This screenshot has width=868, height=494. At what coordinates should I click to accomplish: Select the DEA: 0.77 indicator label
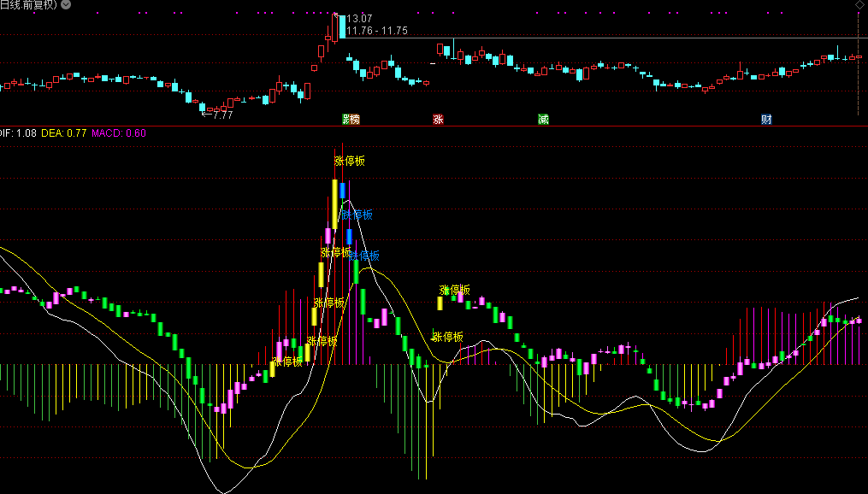(64, 132)
